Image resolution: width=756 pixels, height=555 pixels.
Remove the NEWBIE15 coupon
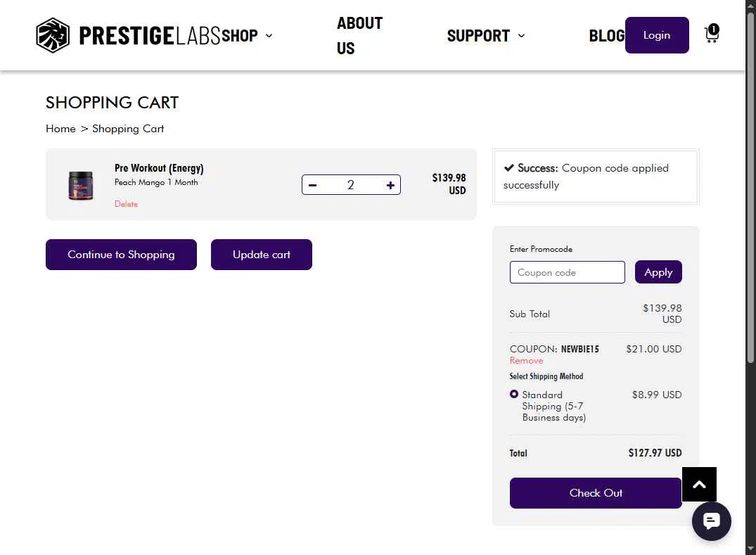[x=526, y=361]
